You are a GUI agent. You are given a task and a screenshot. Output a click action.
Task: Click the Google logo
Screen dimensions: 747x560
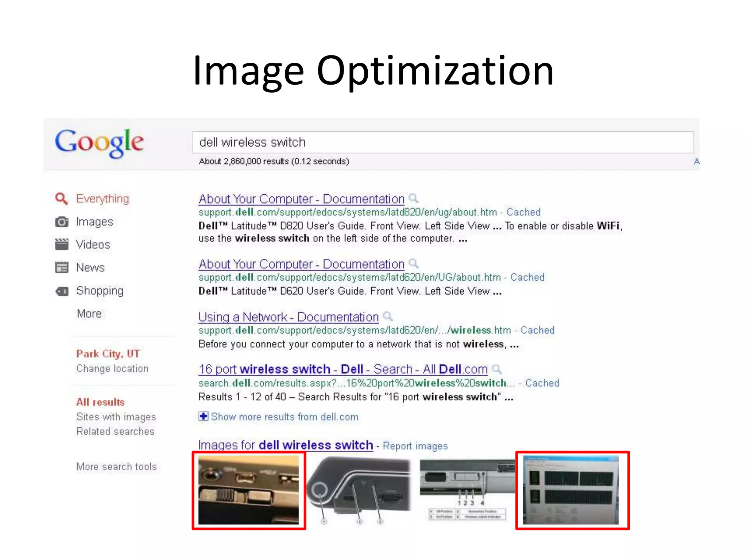point(99,143)
